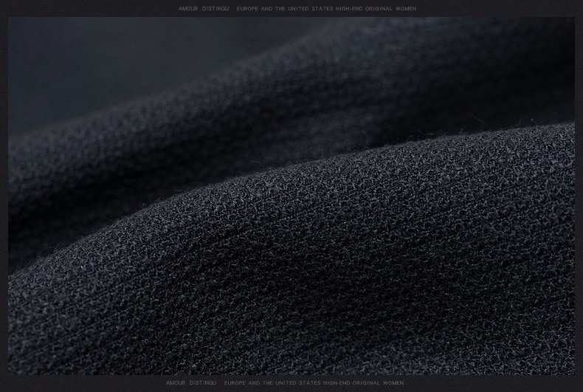Click the word "EUROPE" in the top caption
This screenshot has height=392, width=583.
[x=247, y=9]
